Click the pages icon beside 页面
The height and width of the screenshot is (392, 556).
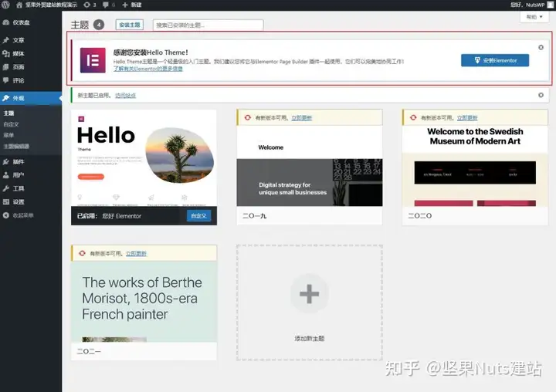[5, 67]
